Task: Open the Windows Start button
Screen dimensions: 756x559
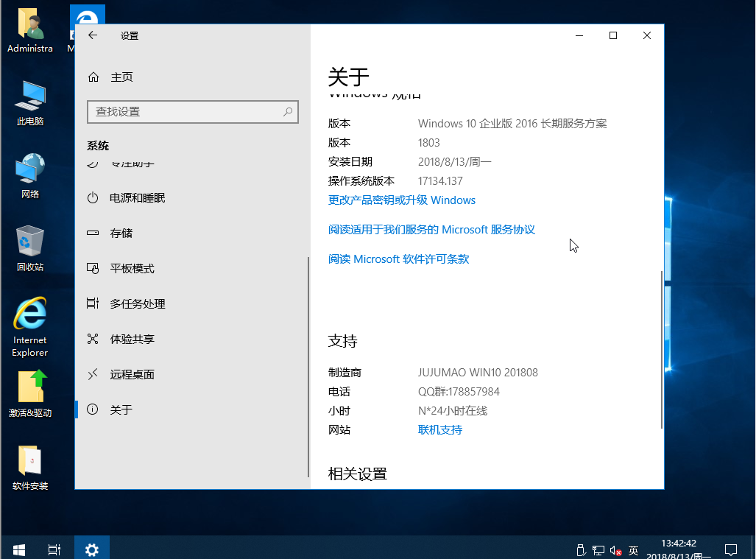Action: [x=19, y=549]
